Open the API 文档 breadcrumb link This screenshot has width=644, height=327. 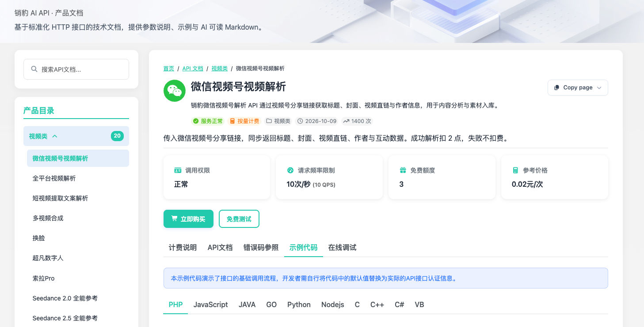pos(193,69)
